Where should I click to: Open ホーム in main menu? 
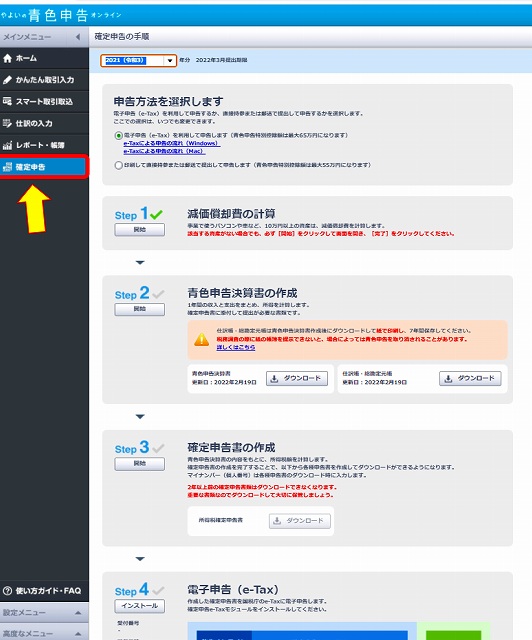(x=44, y=58)
